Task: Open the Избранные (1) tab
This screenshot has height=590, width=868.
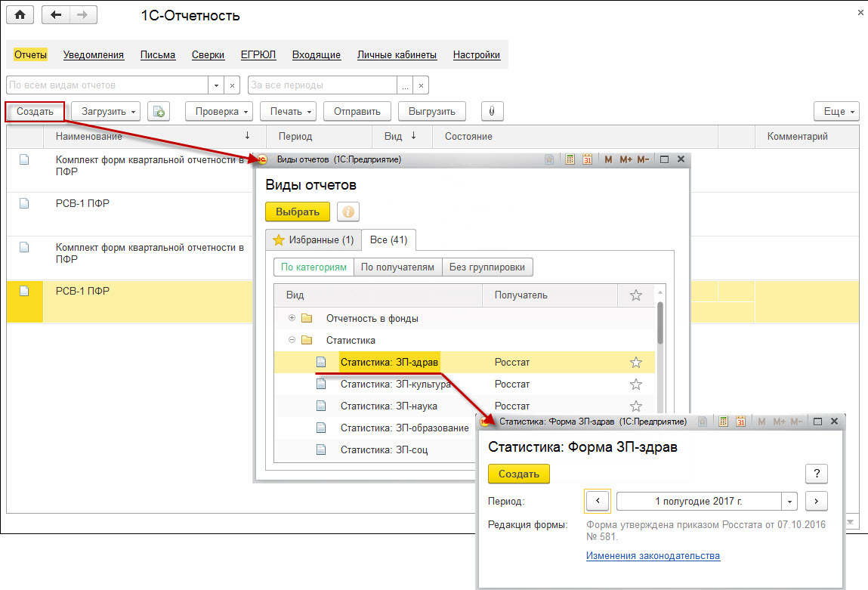Action: (x=313, y=240)
